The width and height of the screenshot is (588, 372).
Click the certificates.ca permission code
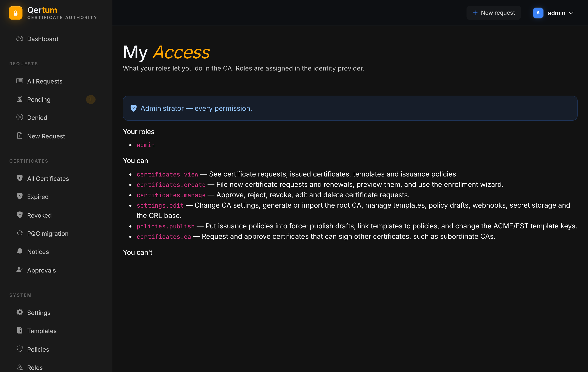[x=164, y=237]
